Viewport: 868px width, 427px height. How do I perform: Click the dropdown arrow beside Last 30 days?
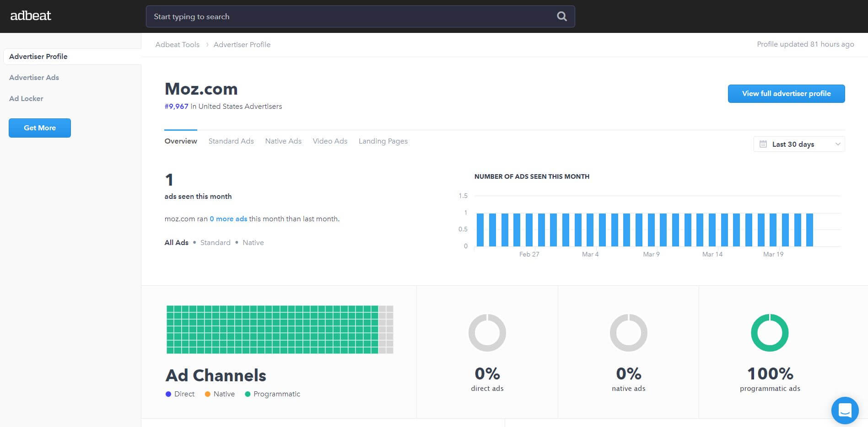pos(837,144)
